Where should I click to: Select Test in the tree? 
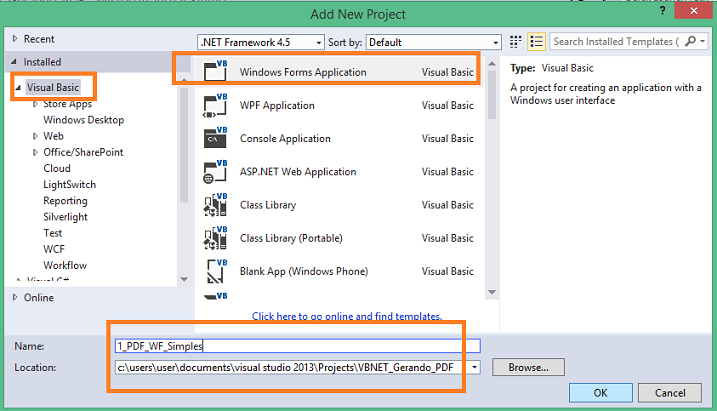(x=53, y=233)
